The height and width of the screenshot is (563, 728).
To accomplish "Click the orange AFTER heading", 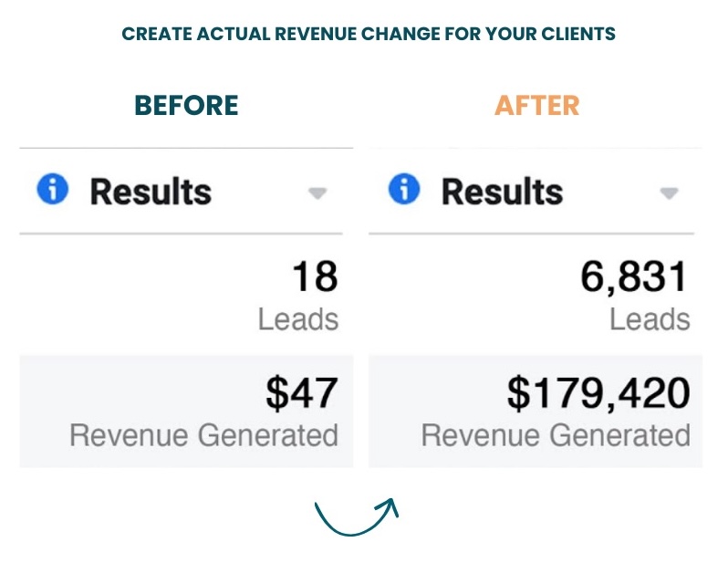I will point(537,106).
